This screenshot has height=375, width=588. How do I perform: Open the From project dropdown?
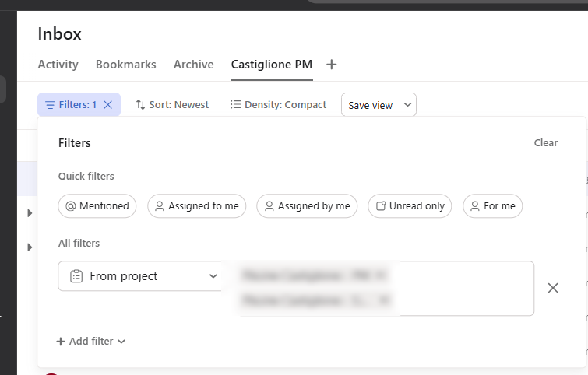(143, 276)
